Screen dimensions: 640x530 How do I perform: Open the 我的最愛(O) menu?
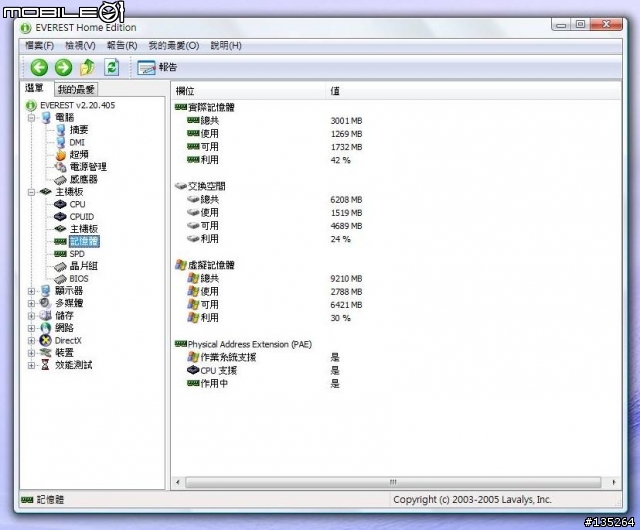(174, 45)
